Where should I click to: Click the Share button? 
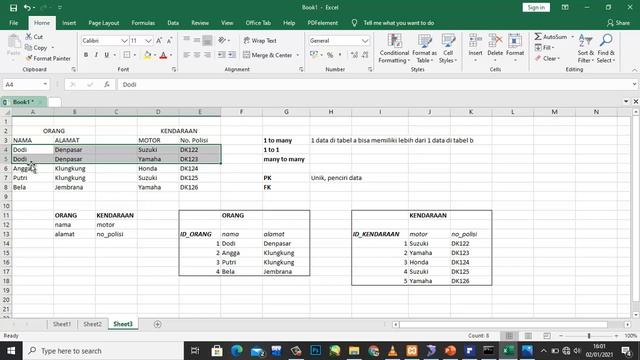[618, 23]
